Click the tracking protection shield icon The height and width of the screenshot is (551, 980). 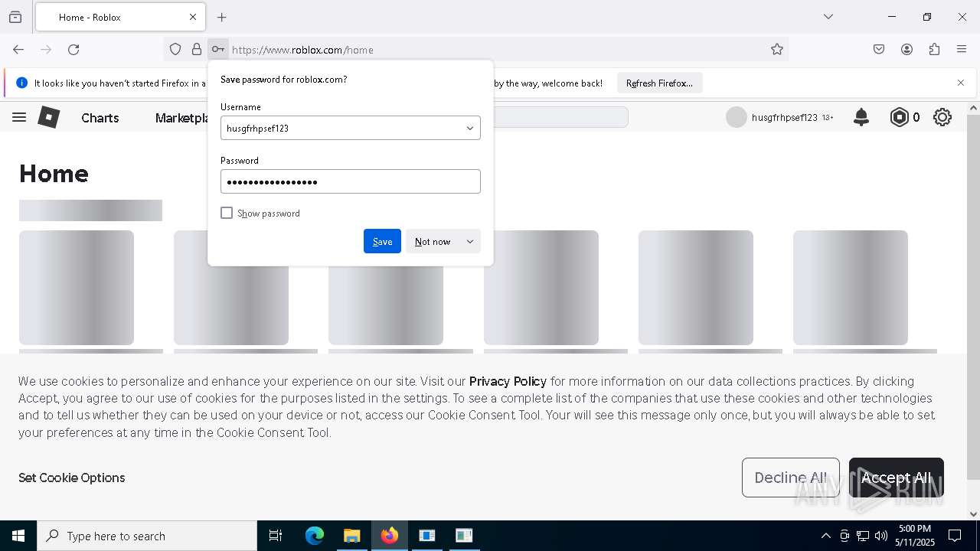tap(175, 50)
